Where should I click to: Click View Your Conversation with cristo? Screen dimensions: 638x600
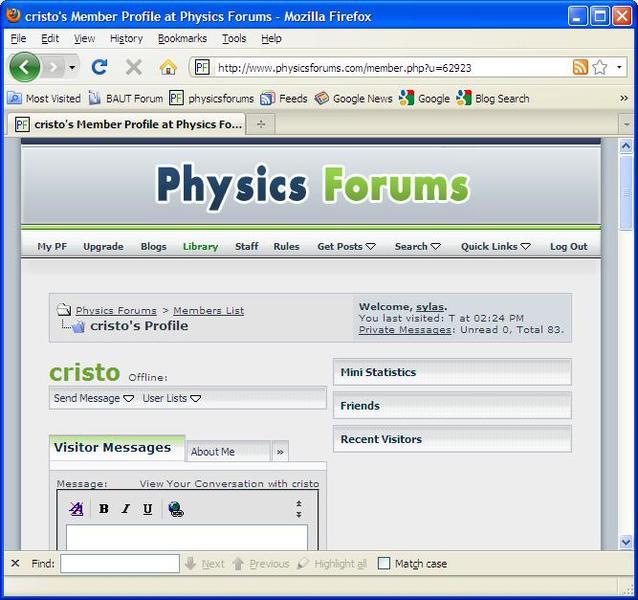click(229, 484)
